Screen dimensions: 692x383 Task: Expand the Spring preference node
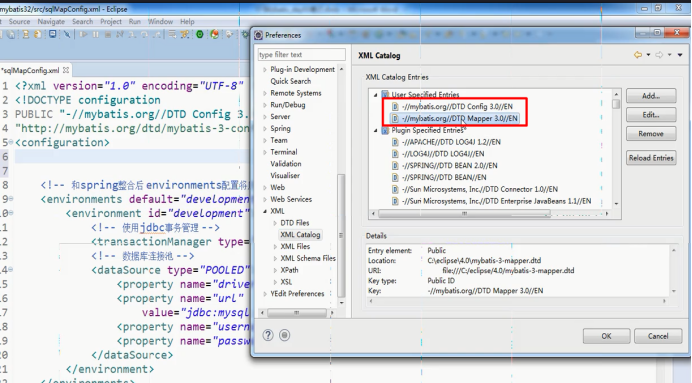point(265,128)
